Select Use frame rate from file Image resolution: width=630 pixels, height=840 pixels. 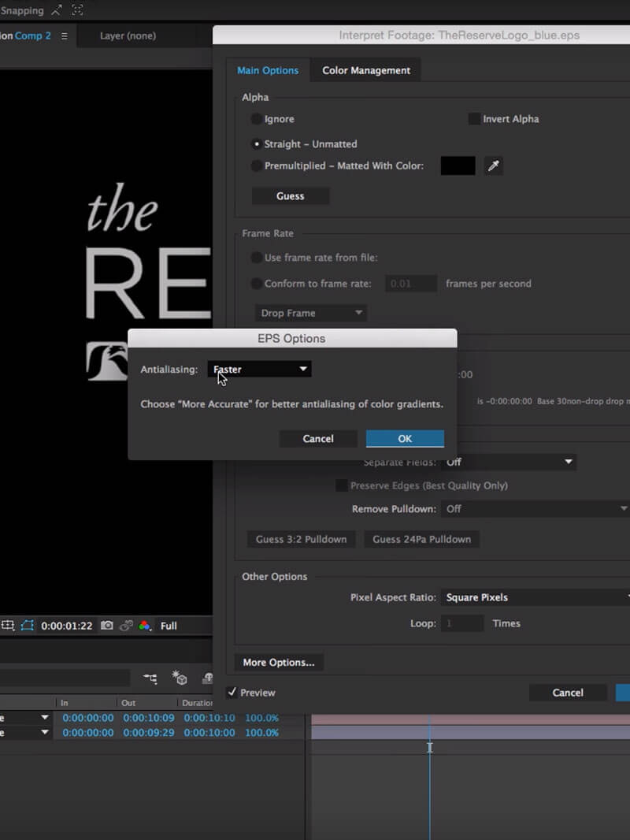(257, 258)
